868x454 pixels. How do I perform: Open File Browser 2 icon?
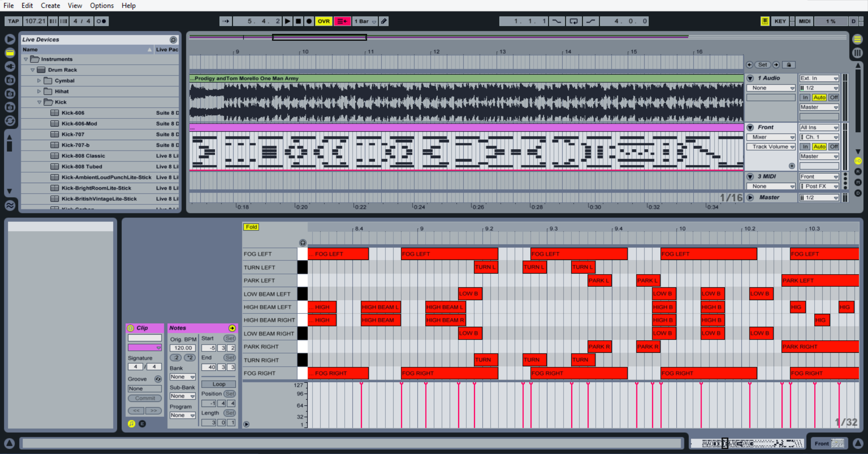pos(10,94)
